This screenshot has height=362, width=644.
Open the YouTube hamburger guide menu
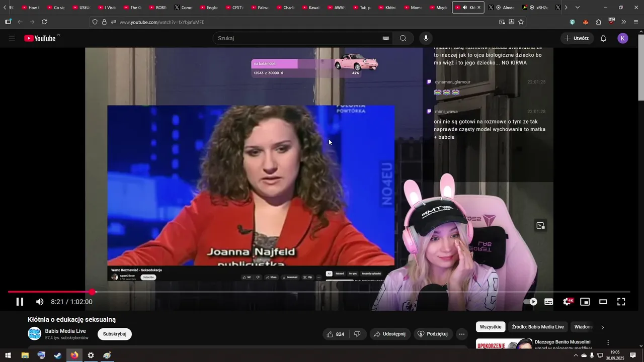(x=12, y=38)
